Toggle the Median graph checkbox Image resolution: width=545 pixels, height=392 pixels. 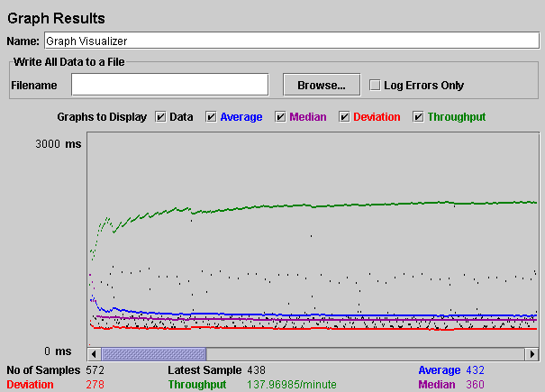pos(280,117)
